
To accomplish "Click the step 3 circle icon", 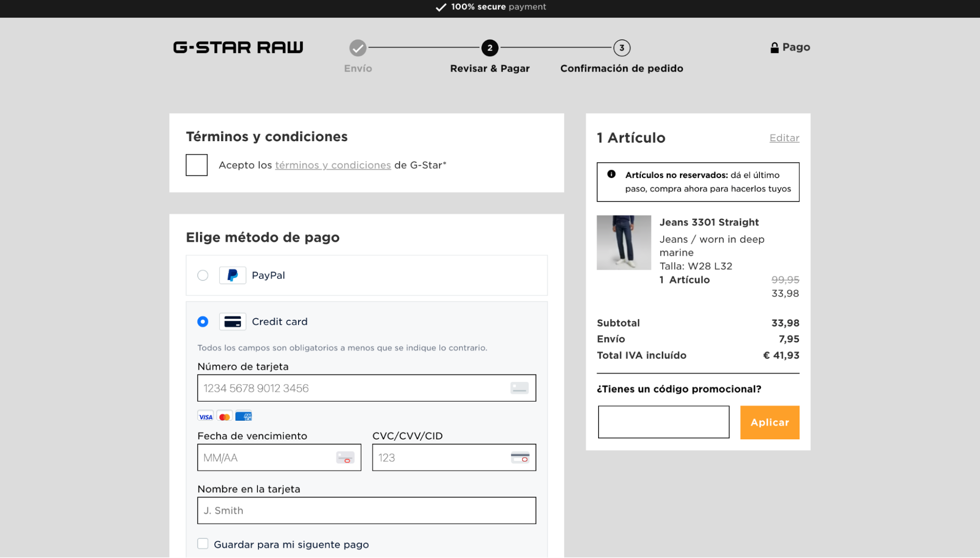I will 622,48.
